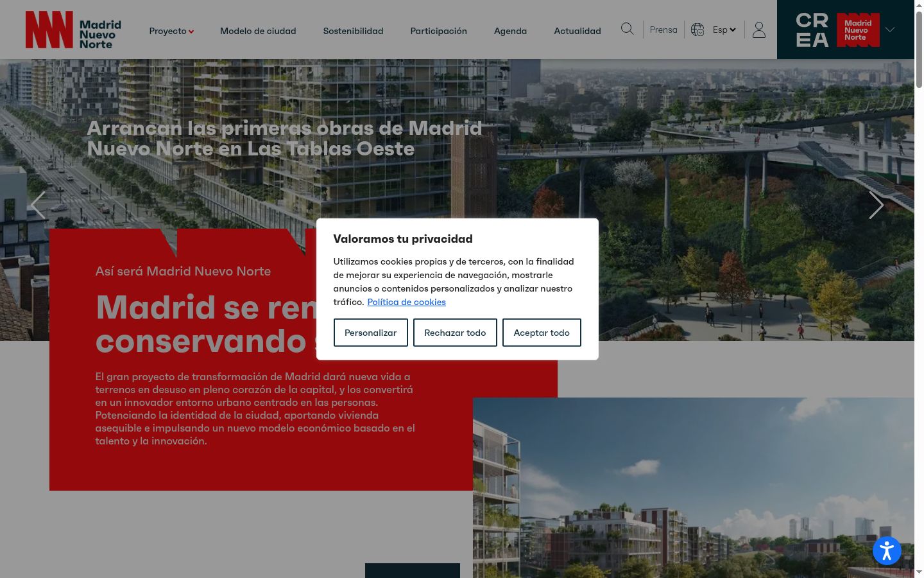This screenshot has width=924, height=578.
Task: Go to next slide arrow
Action: (x=877, y=206)
